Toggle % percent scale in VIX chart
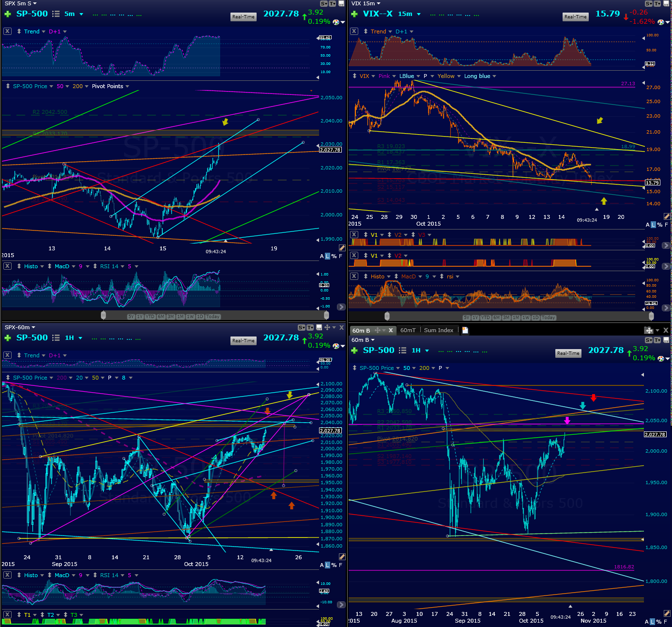Viewport: 672px width, 627px height. 659,225
